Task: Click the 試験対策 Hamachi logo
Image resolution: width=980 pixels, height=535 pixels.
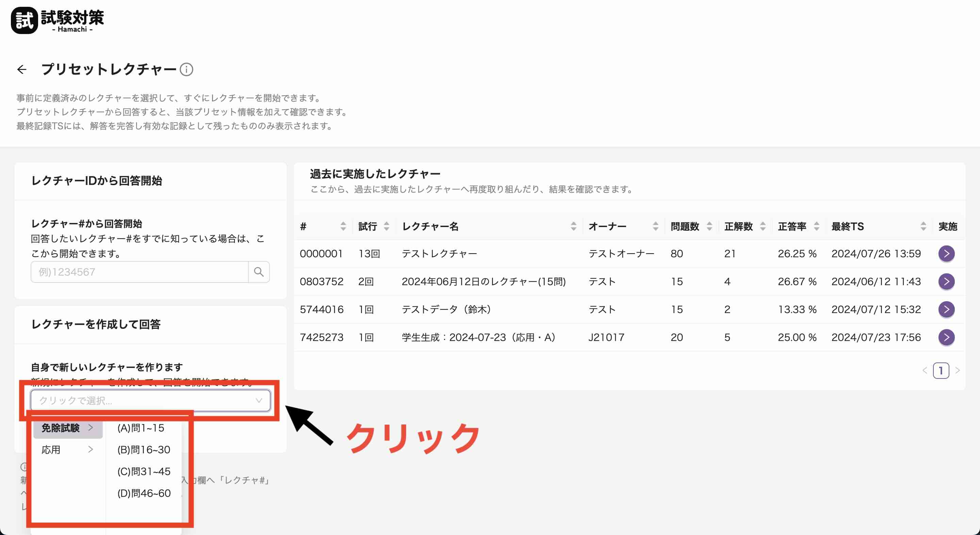Action: tap(58, 20)
